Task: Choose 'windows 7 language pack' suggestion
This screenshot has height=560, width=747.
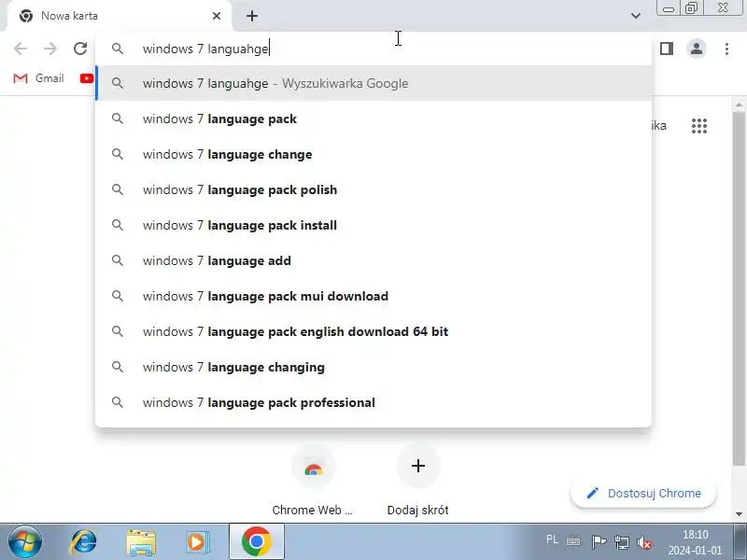Action: (373, 119)
